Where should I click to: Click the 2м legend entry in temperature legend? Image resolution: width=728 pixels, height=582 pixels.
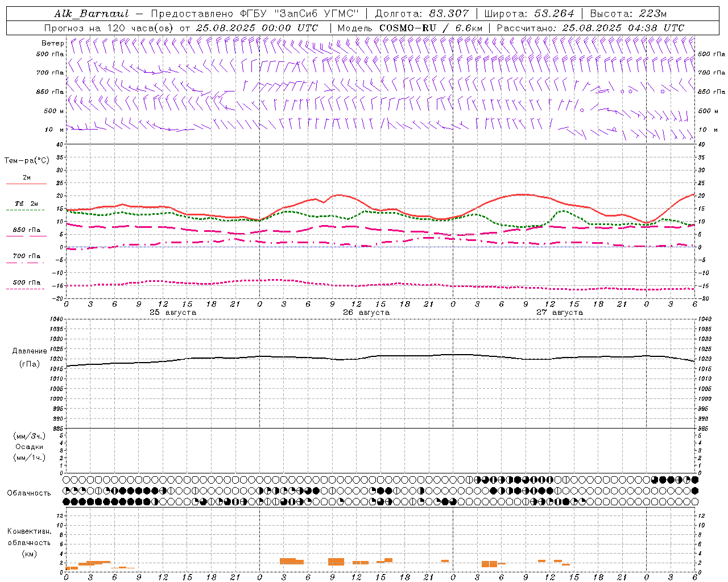point(27,178)
